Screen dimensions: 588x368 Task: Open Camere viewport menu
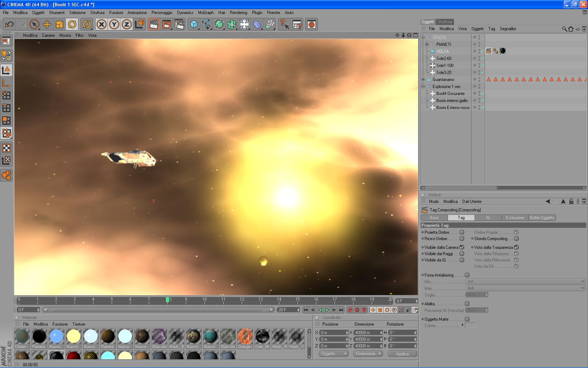click(x=48, y=35)
